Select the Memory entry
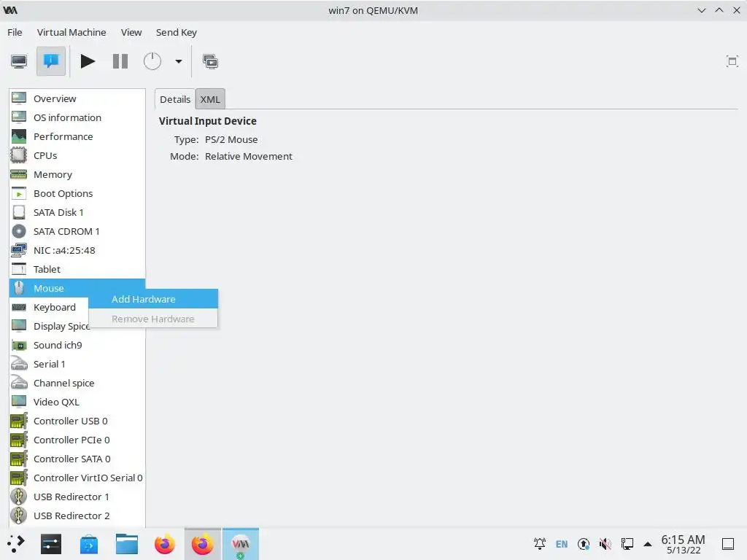Screen dimensions: 747x560 click(x=77, y=175)
